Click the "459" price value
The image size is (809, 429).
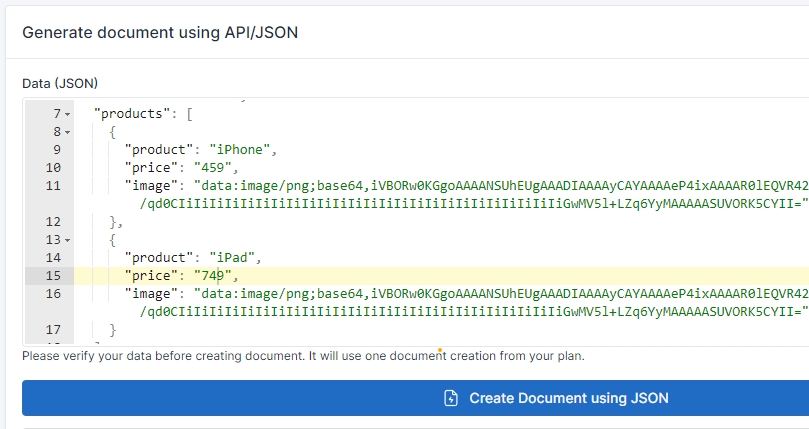(210, 168)
